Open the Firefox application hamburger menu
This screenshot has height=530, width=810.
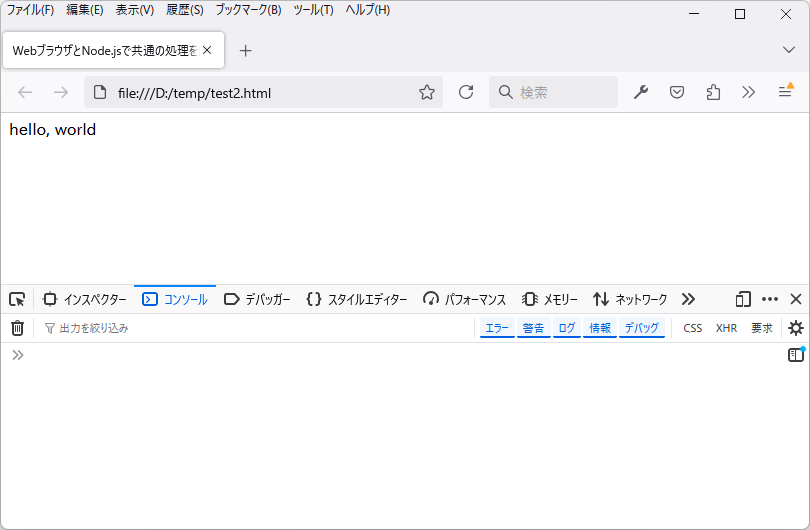pyautogui.click(x=785, y=91)
